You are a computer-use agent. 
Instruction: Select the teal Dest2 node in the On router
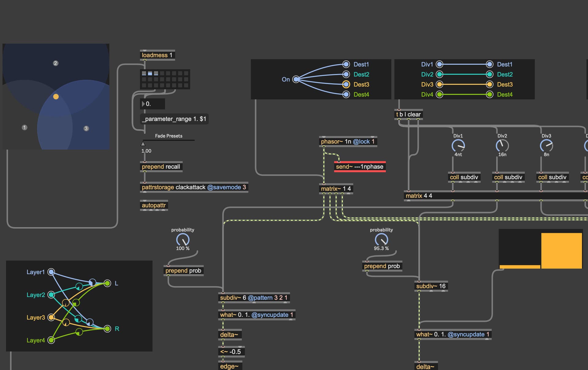346,74
